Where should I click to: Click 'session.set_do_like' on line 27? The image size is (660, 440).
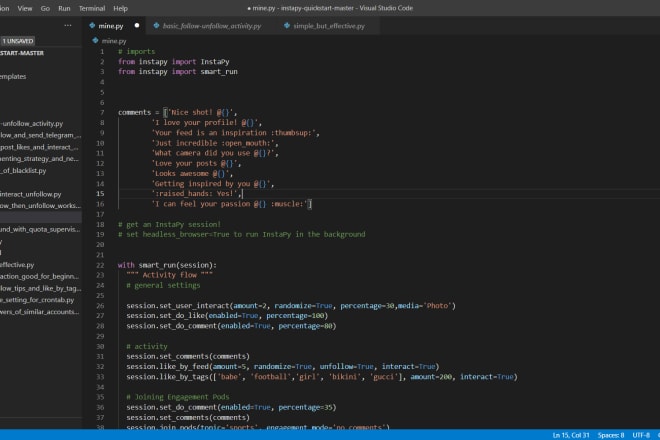[165, 316]
